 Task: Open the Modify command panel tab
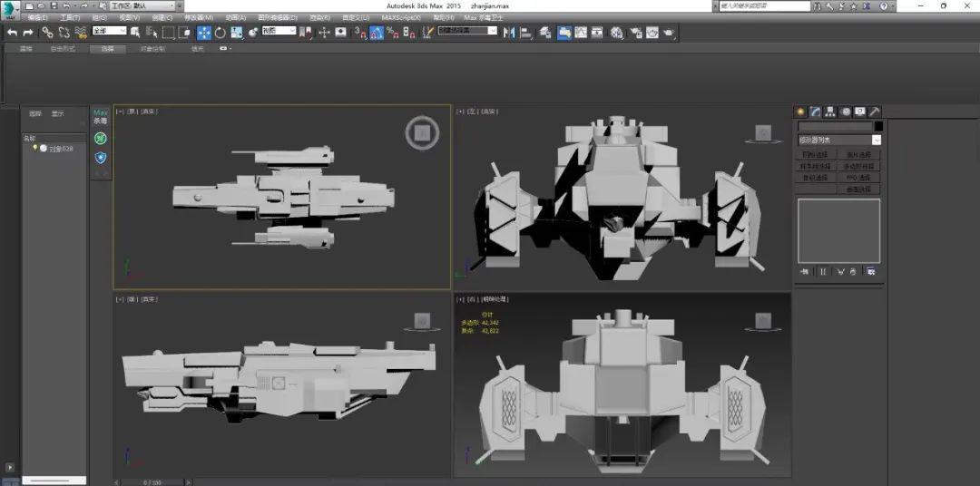point(815,112)
